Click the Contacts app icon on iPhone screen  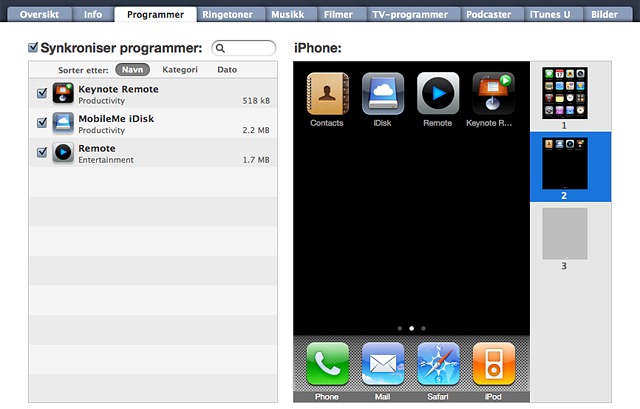(x=327, y=93)
